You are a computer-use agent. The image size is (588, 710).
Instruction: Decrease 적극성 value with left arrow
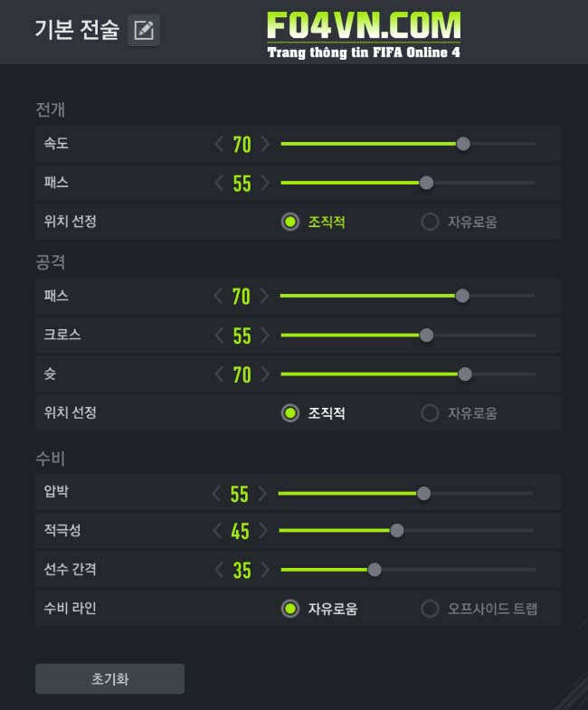[x=216, y=531]
